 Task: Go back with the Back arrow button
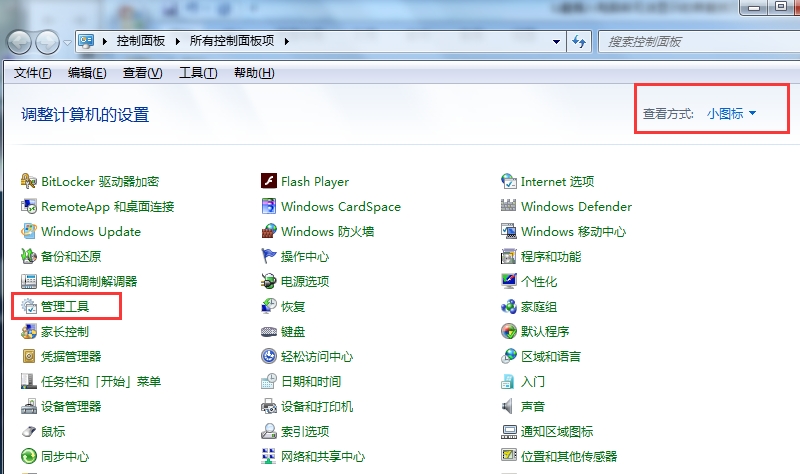click(20, 42)
